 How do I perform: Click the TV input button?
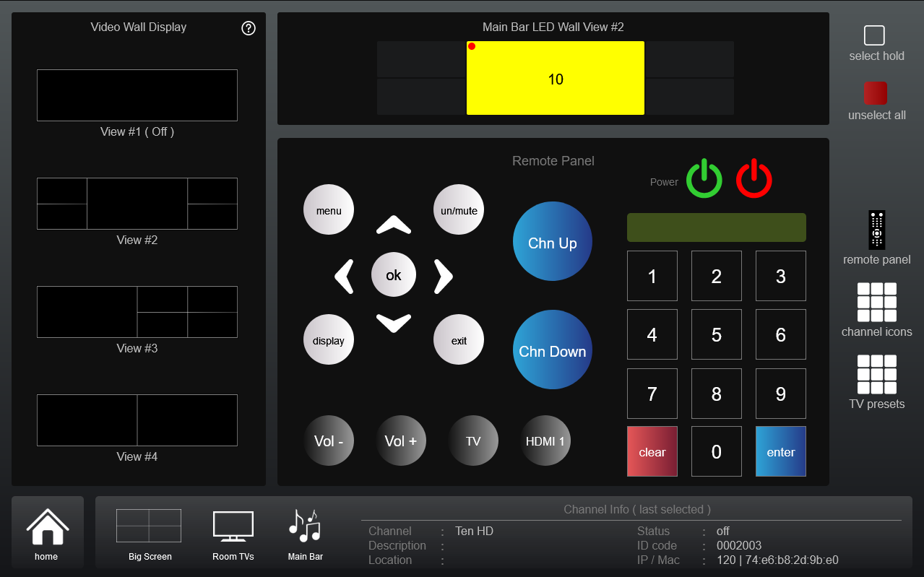[473, 441]
